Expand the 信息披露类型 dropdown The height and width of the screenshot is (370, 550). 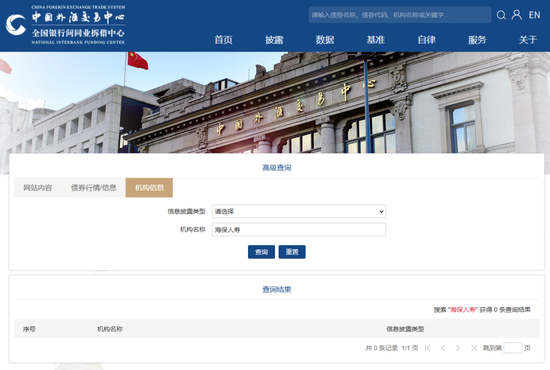tap(299, 211)
